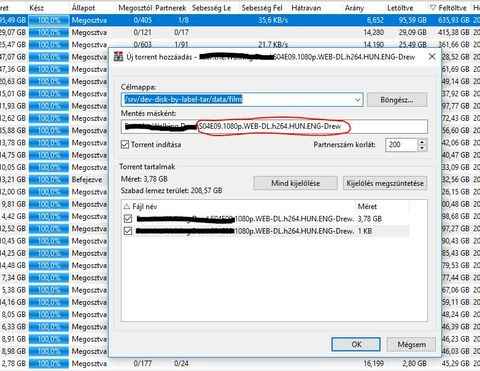Image resolution: width=480 pixels, height=371 pixels.
Task: Sort main list by Letöltve column
Action: pyautogui.click(x=400, y=7)
